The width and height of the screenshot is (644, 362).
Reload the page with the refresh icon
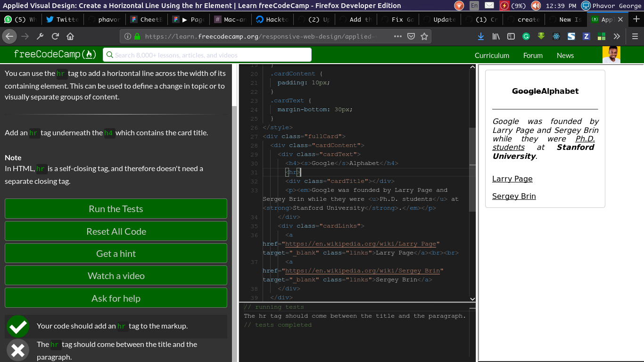[x=55, y=36]
